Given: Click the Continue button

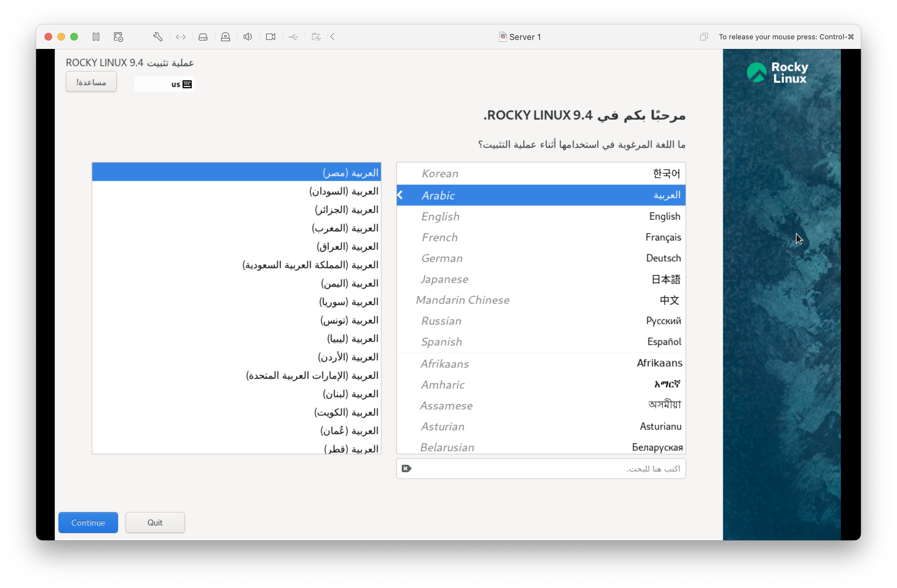Looking at the screenshot, I should 88,522.
